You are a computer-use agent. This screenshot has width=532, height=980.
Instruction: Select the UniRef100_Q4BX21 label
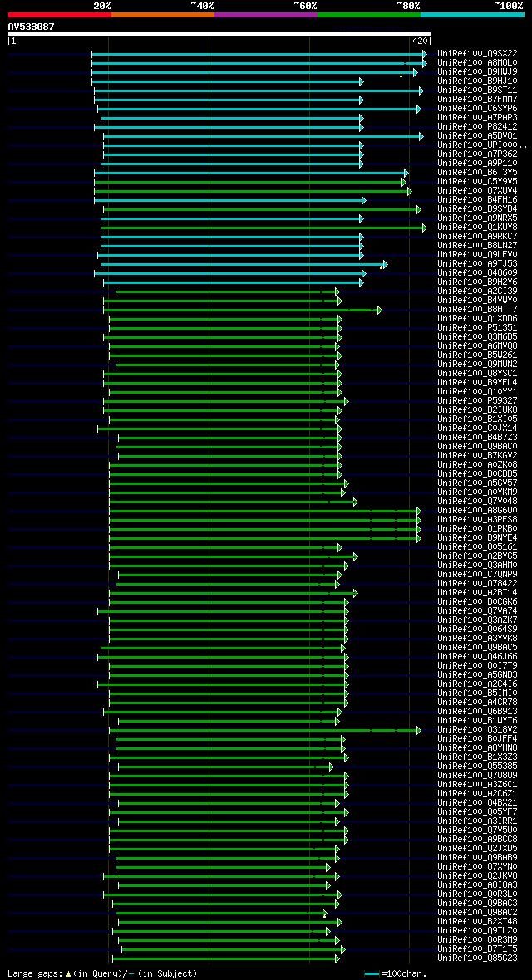click(x=477, y=802)
